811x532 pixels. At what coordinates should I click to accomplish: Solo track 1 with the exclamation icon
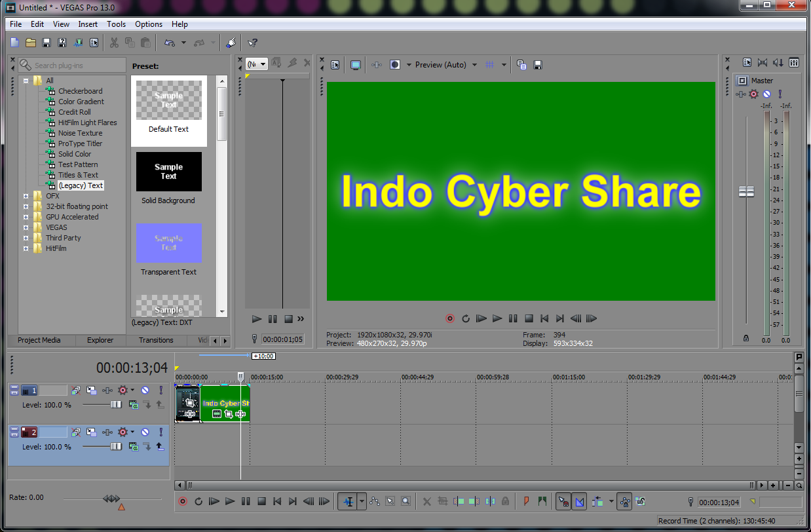(x=160, y=390)
